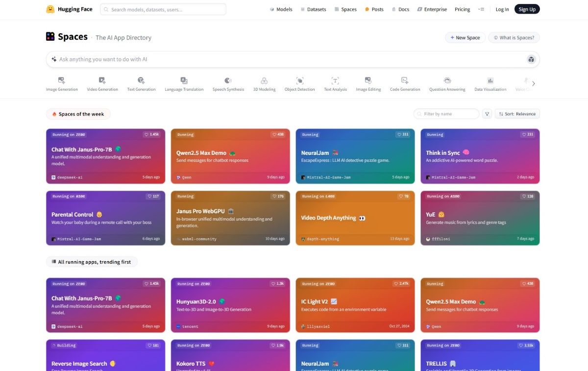Select the Spaces of the week chip
Screen dimensions: 588x371
pyautogui.click(x=78, y=114)
